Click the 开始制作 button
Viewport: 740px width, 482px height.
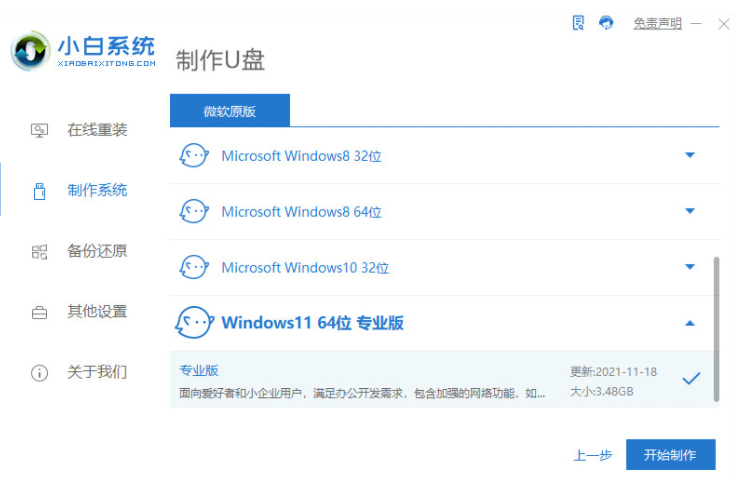pos(671,455)
